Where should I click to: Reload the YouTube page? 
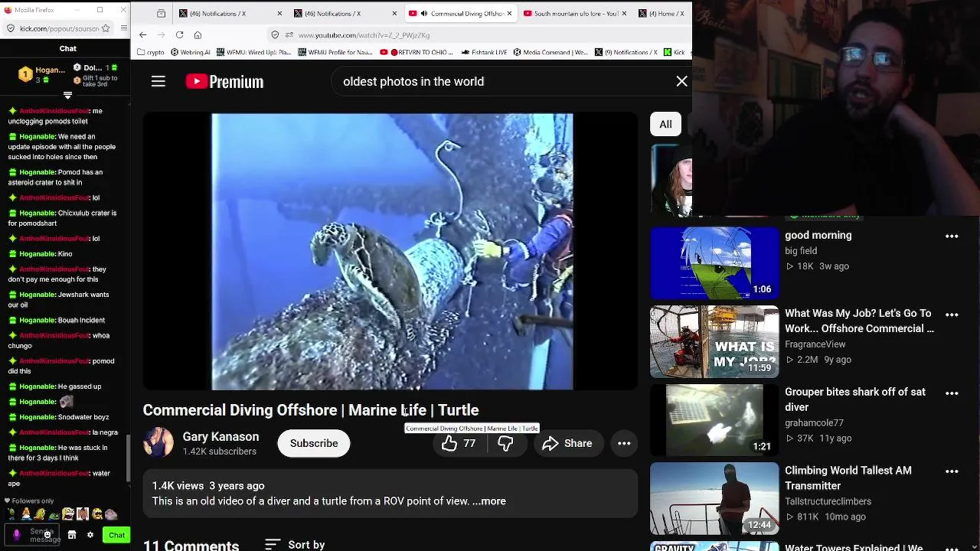[x=179, y=34]
